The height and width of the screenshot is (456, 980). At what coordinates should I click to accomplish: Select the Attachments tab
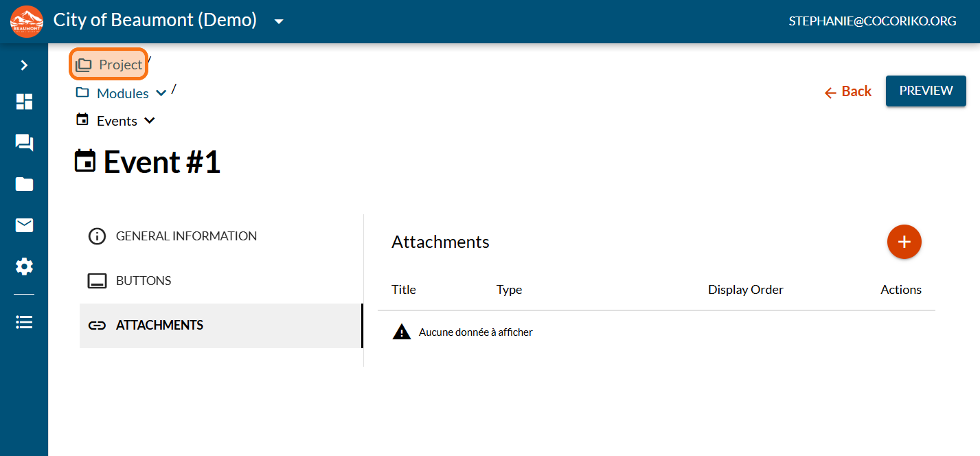coord(159,326)
